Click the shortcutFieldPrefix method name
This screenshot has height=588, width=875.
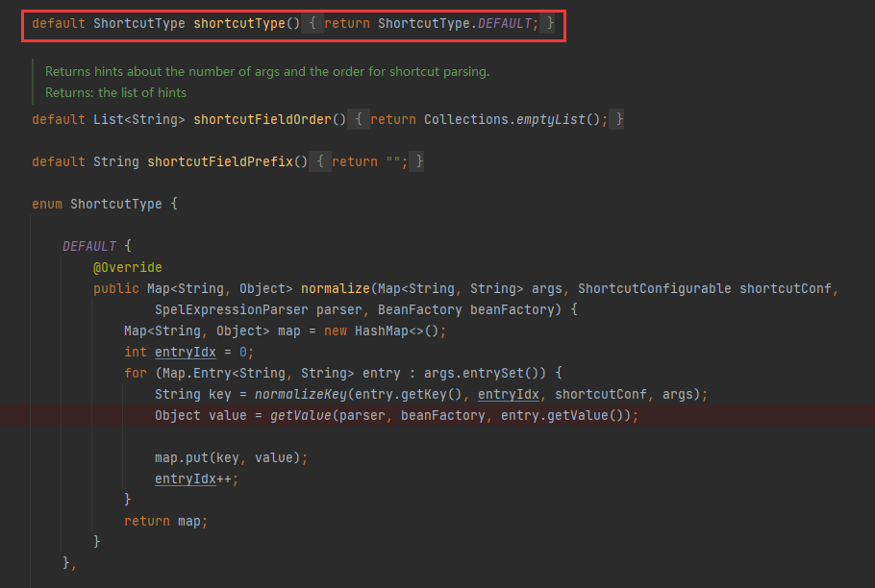(x=220, y=162)
